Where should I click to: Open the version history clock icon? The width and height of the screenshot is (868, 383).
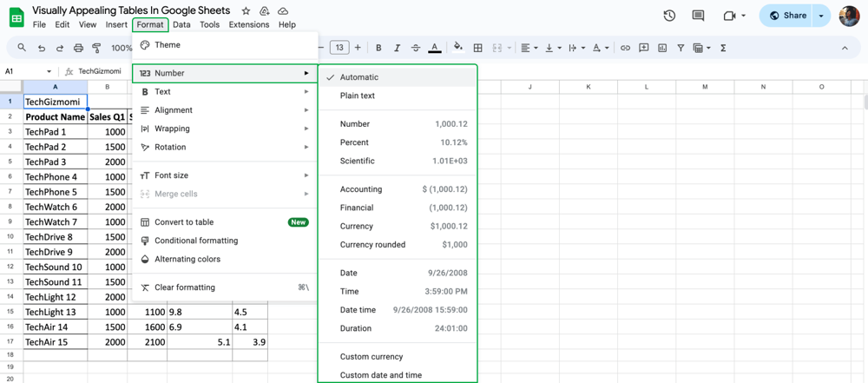click(669, 16)
